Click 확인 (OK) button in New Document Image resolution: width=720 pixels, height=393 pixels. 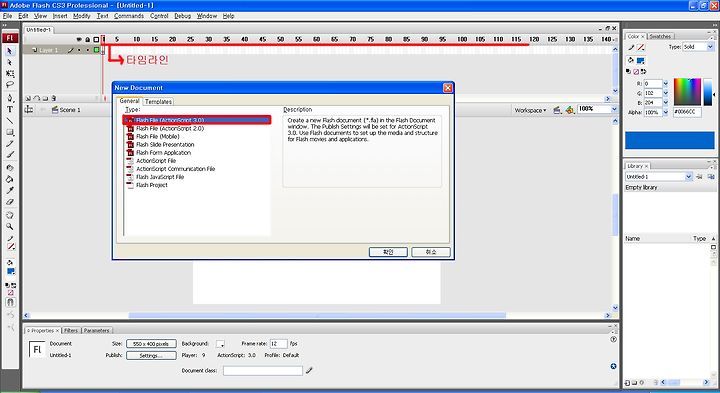pyautogui.click(x=388, y=252)
